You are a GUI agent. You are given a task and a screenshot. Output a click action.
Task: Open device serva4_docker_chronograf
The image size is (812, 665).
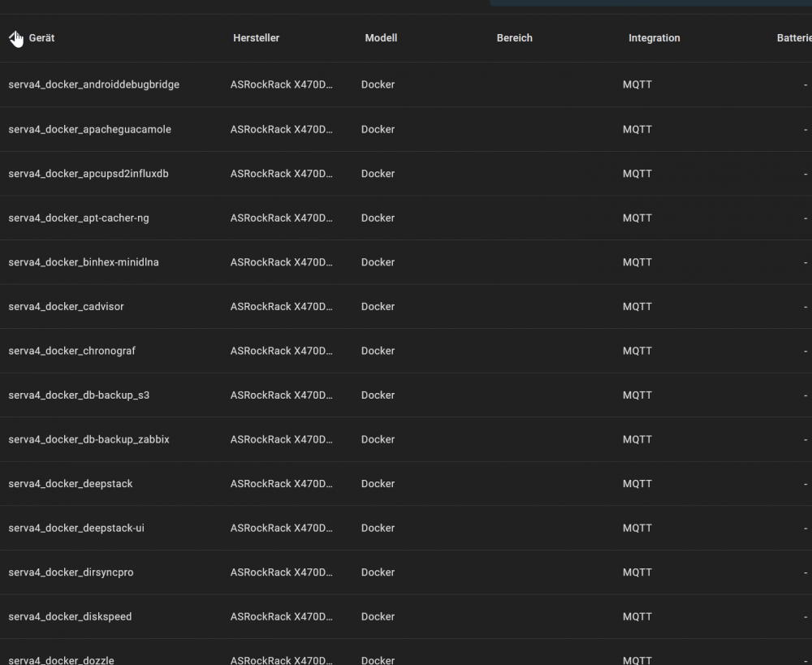coord(71,351)
